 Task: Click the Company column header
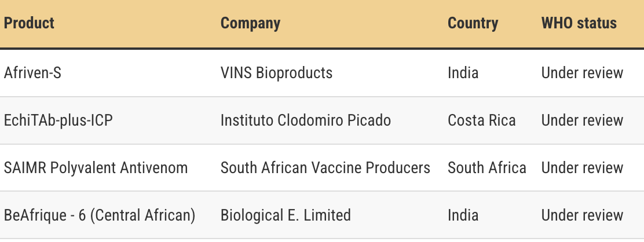pos(250,23)
